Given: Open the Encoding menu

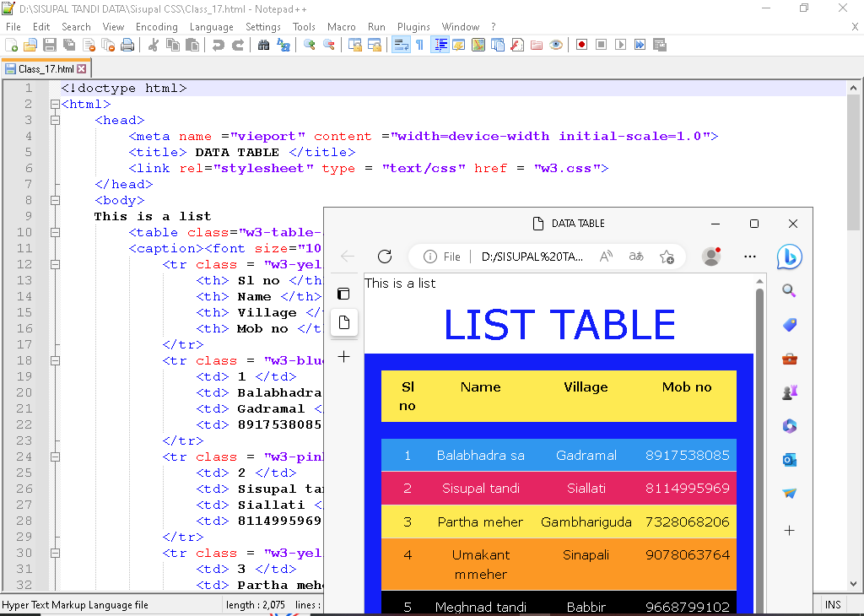Looking at the screenshot, I should point(156,27).
